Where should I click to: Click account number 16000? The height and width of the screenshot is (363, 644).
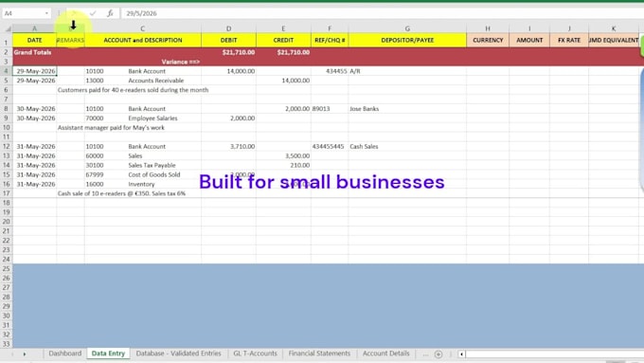[x=95, y=184]
